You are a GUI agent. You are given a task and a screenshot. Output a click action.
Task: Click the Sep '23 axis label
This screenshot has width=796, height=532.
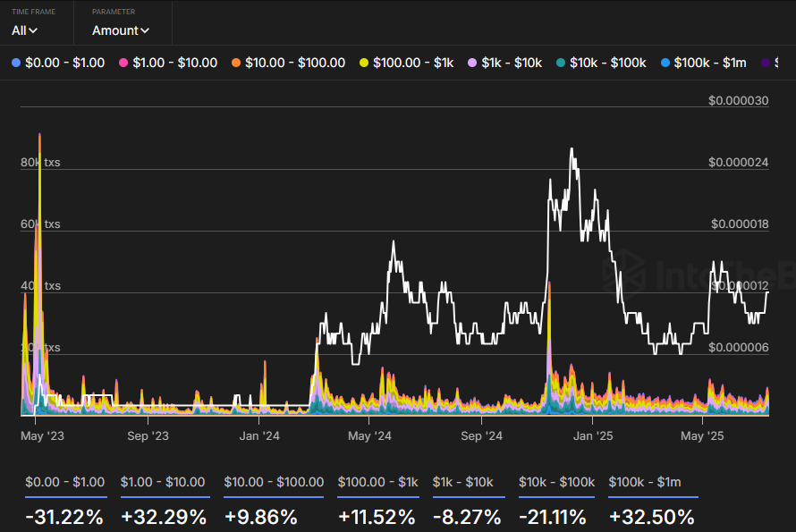[148, 436]
